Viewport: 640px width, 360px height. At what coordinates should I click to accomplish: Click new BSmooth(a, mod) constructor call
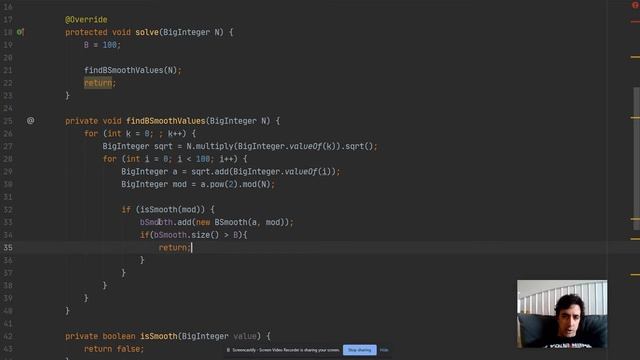[242, 222]
